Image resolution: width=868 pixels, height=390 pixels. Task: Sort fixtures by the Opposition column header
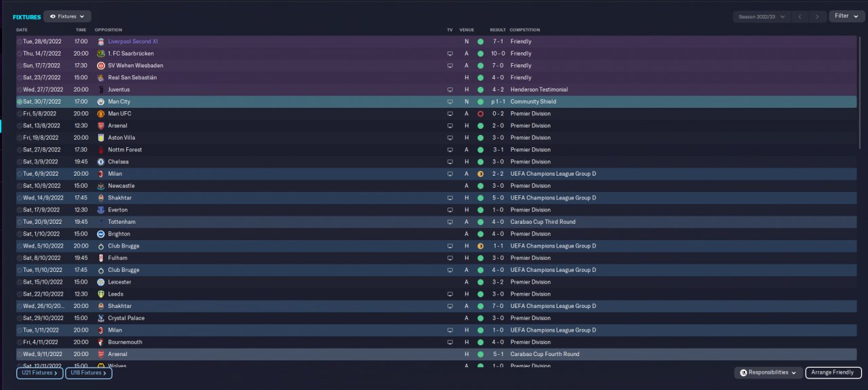click(x=108, y=30)
